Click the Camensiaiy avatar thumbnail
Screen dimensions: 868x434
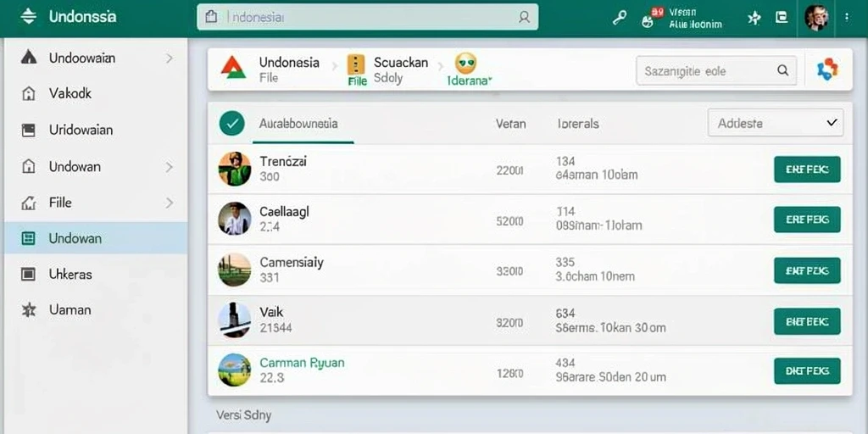click(235, 270)
